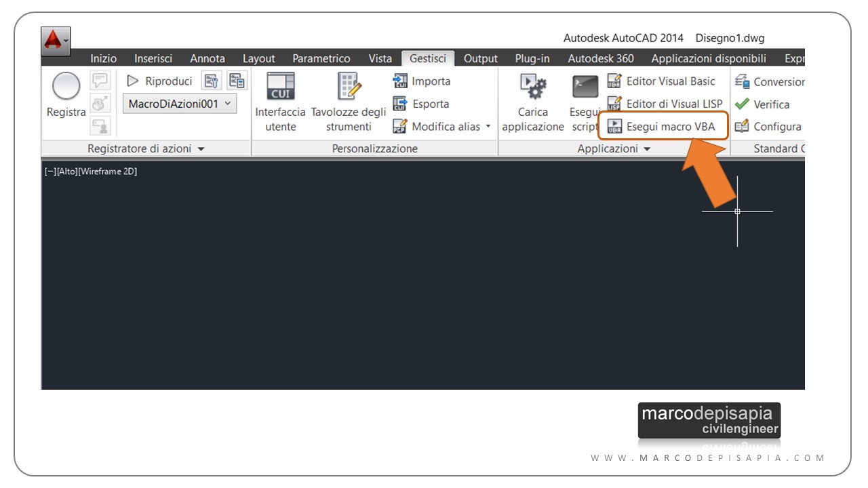This screenshot has width=868, height=488.
Task: Run Esegui macro VBA icon
Action: (x=614, y=126)
